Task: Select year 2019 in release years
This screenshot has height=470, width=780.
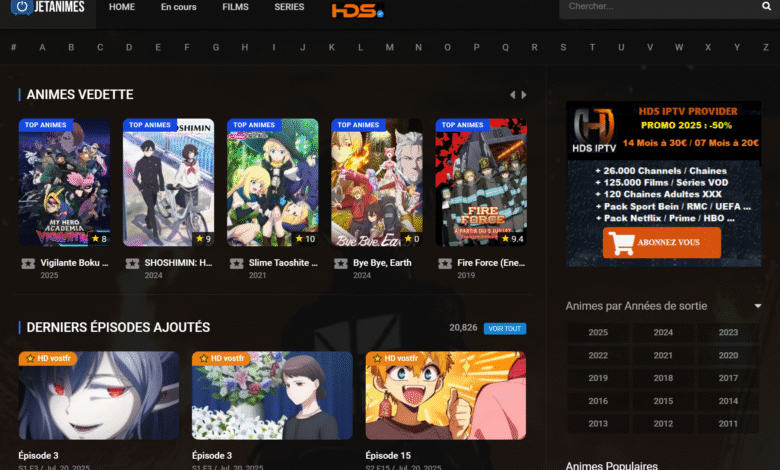Action: coord(598,378)
